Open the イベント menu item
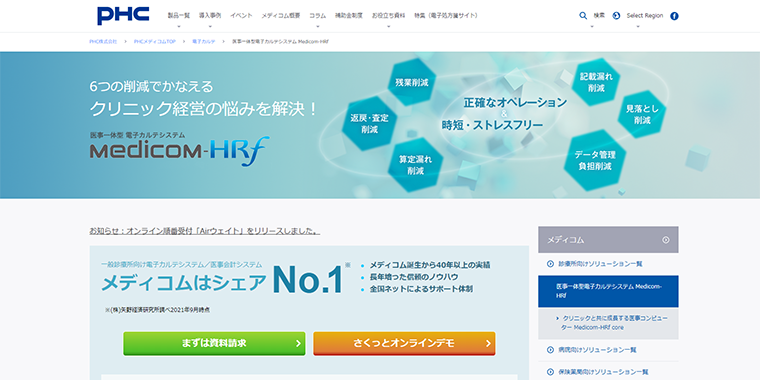Screen dimensions: 760x380 click(241, 16)
